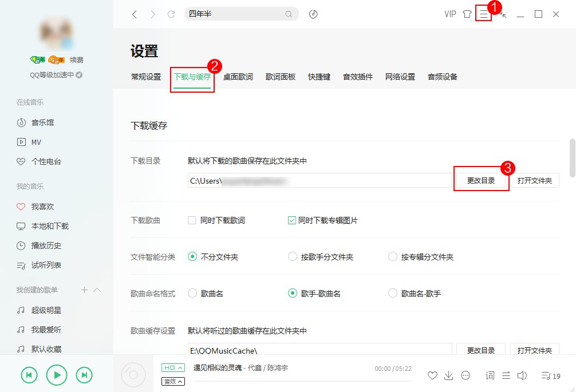Open the main menu hamburger icon
Image resolution: width=576 pixels, height=392 pixels.
point(483,14)
